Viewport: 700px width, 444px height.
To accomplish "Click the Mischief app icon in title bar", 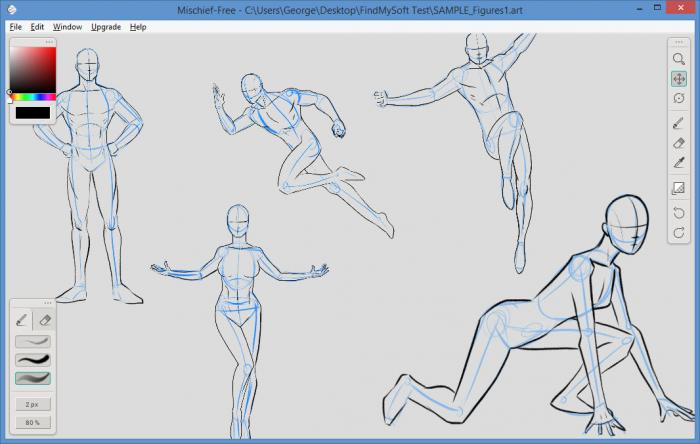I will (12, 9).
